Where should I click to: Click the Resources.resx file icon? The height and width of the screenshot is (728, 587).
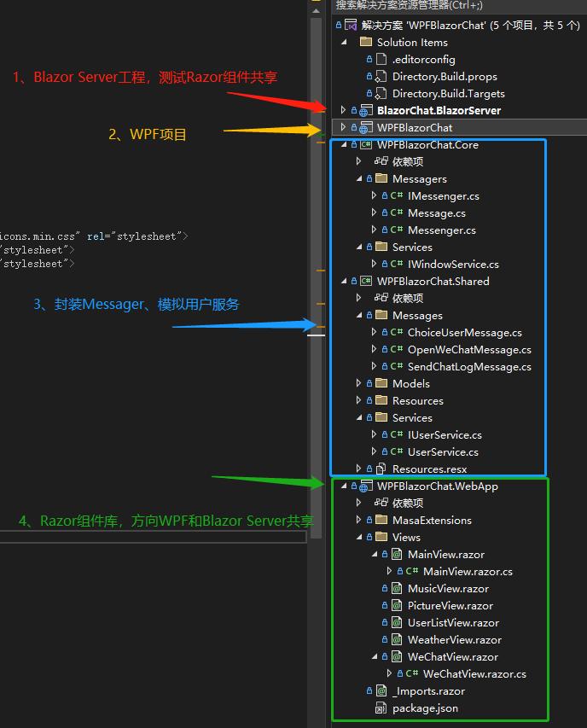tap(381, 469)
